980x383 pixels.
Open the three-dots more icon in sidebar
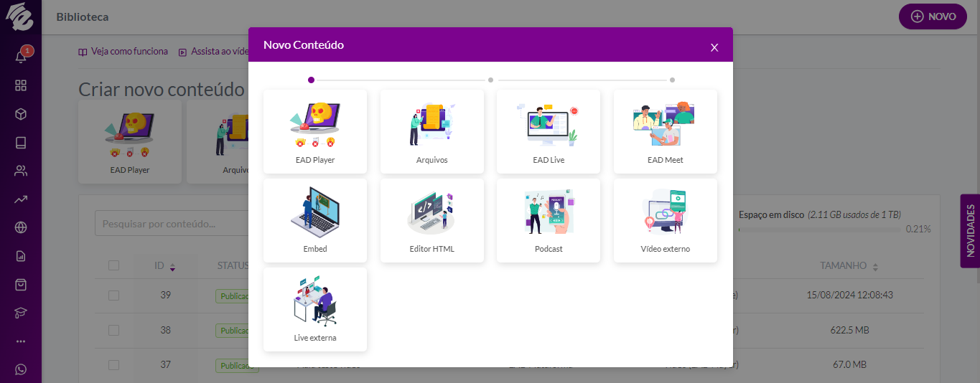pyautogui.click(x=21, y=341)
